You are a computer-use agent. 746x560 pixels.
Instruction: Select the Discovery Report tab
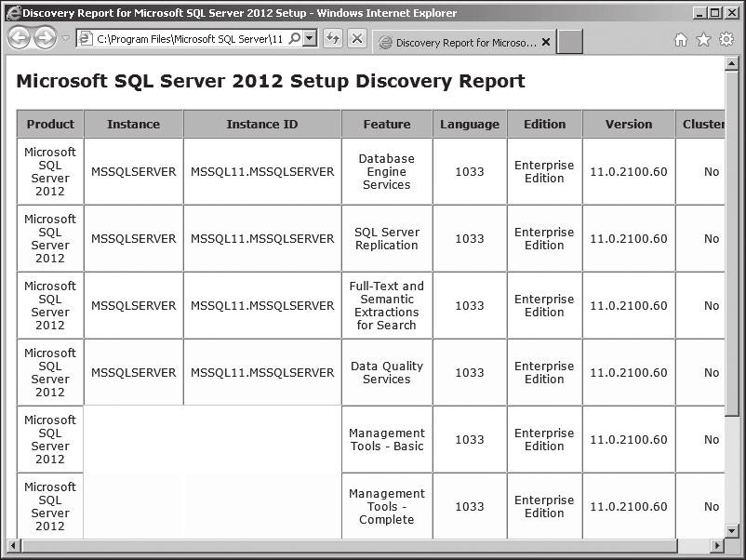click(465, 43)
